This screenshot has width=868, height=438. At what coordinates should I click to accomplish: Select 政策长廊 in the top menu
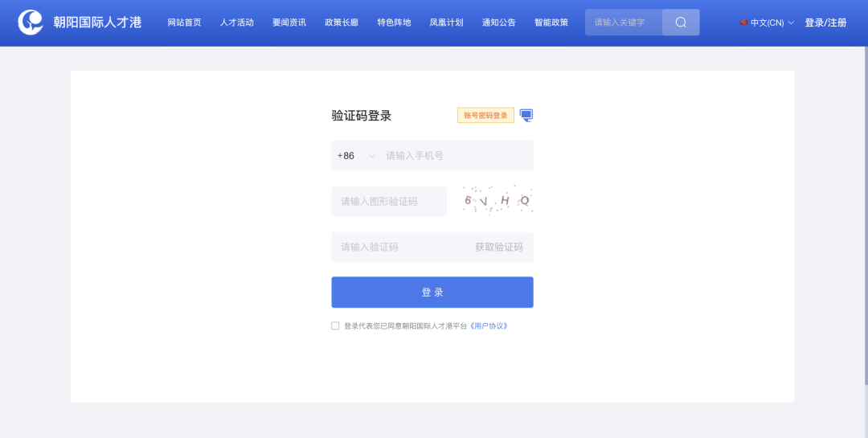click(342, 23)
